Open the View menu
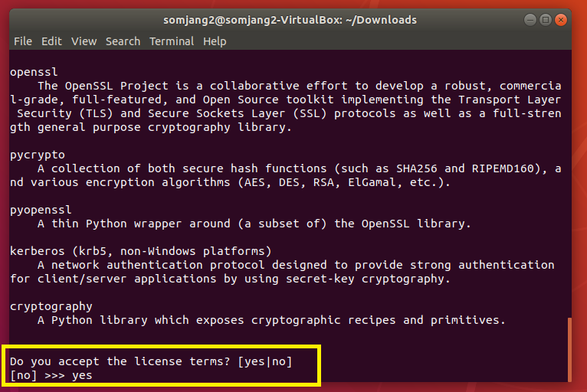Screen dimensions: 587x392 [x=84, y=41]
